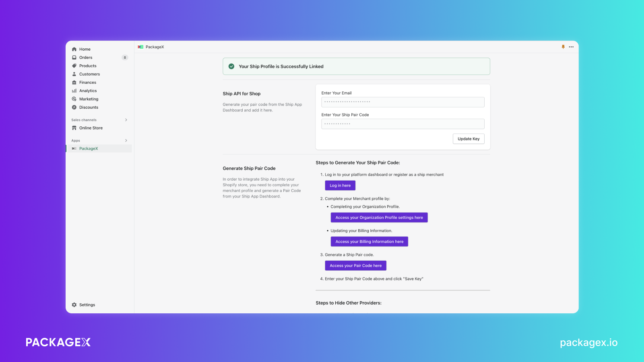Click the pin app icon
The height and width of the screenshot is (362, 644).
pos(563,47)
